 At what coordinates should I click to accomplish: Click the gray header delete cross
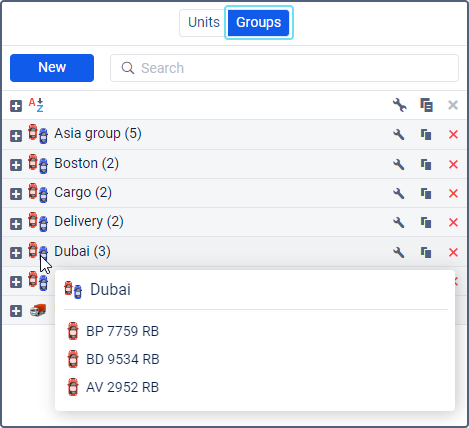click(453, 105)
